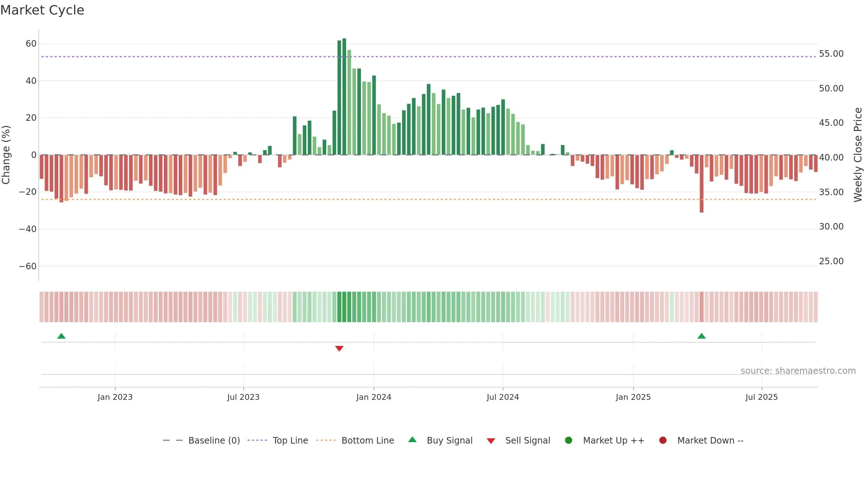The image size is (868, 488).
Task: Click the purple dotted top line
Action: coord(429,57)
